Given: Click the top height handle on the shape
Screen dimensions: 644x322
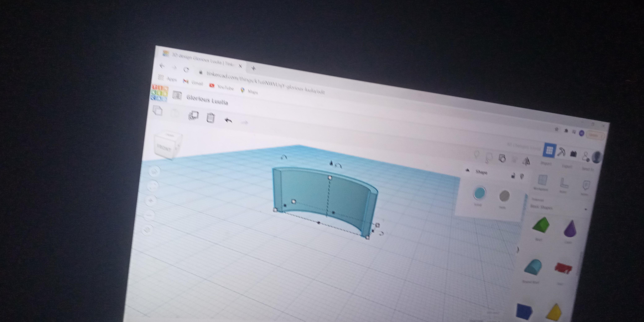Looking at the screenshot, I should (330, 178).
